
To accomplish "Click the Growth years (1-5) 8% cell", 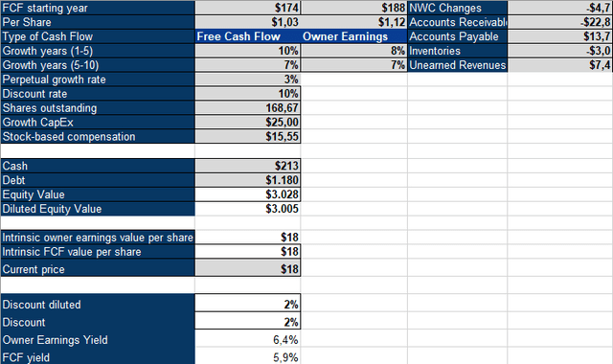I will pyautogui.click(x=354, y=51).
